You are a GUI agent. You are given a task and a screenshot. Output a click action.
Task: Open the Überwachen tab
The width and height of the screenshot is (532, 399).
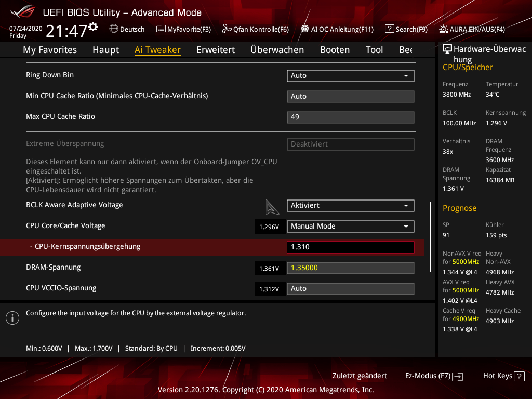click(277, 50)
